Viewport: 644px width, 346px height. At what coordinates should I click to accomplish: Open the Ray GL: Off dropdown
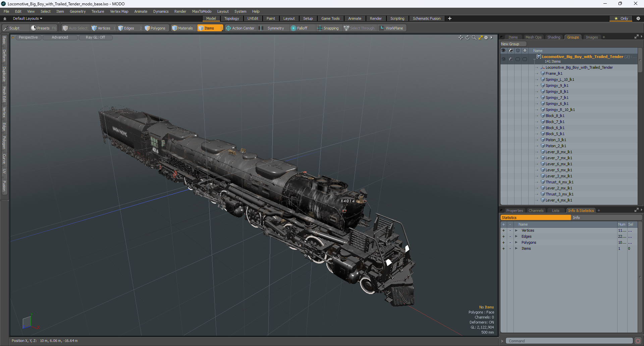pyautogui.click(x=95, y=38)
